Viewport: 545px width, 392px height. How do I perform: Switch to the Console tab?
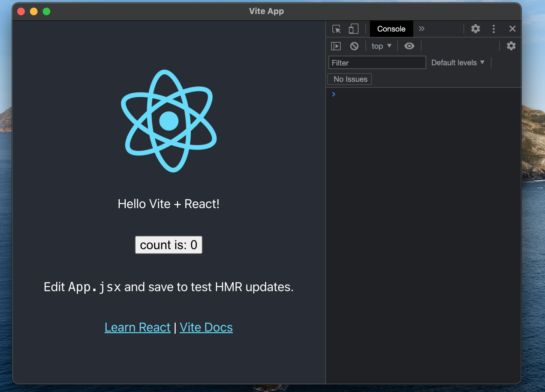pyautogui.click(x=391, y=29)
